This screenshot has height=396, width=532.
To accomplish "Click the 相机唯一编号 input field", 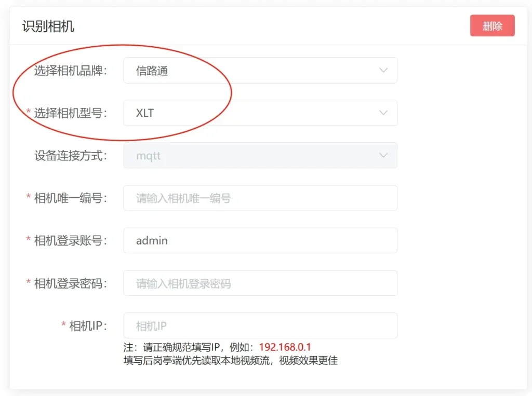I will coord(260,198).
